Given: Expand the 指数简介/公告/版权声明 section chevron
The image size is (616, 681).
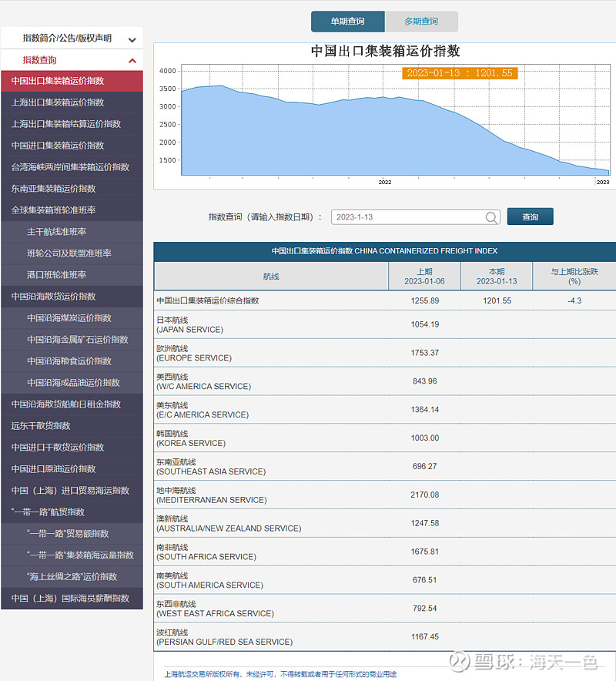Looking at the screenshot, I should pos(132,38).
